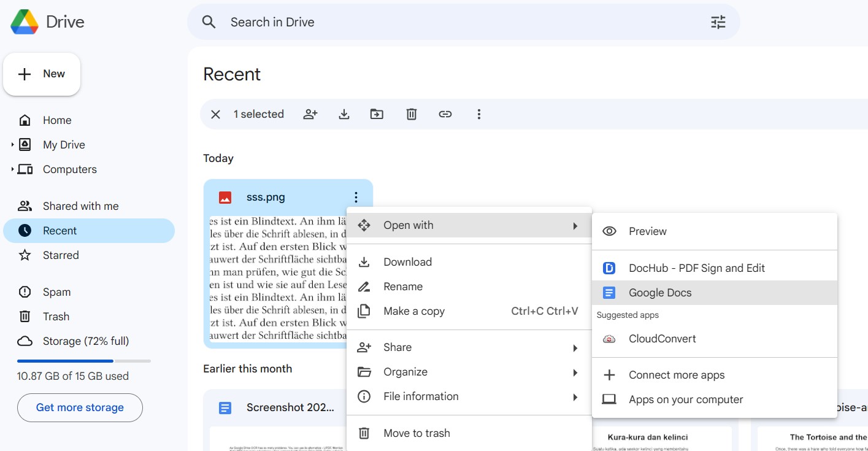Copy a link to the selected file

point(445,114)
